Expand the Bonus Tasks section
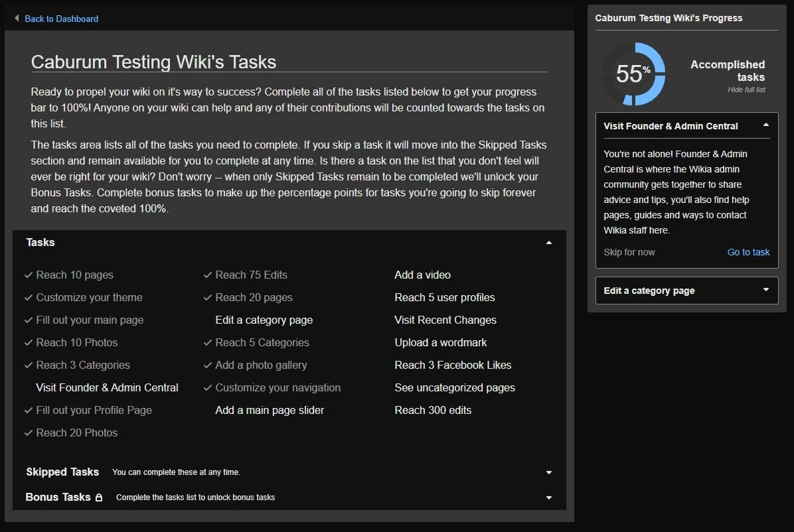Screen dimensions: 794x532 tap(548, 498)
